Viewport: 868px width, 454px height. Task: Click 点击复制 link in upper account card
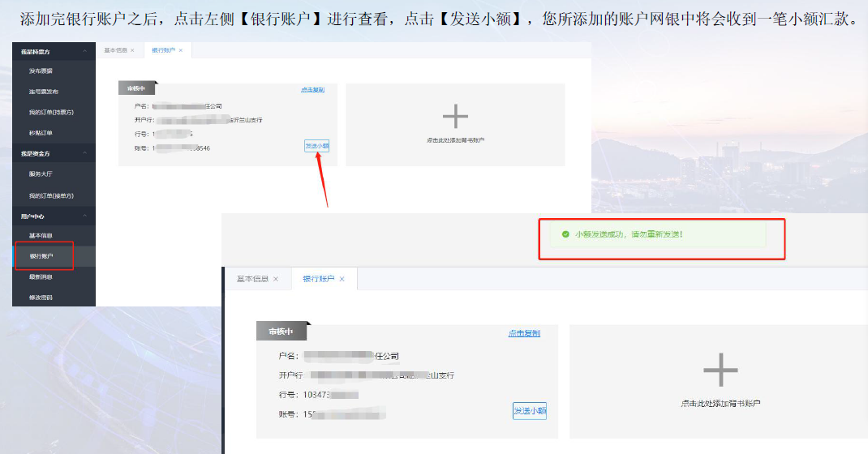click(313, 89)
